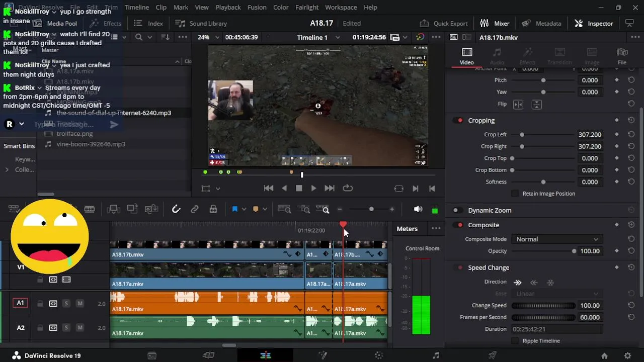This screenshot has height=362, width=644.
Task: Click the play button in viewer
Action: pyautogui.click(x=313, y=188)
